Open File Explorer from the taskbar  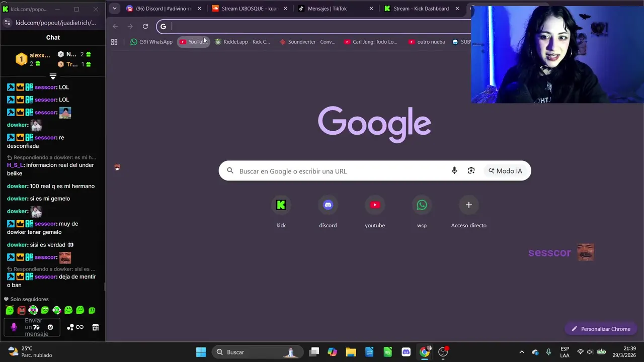click(x=351, y=352)
